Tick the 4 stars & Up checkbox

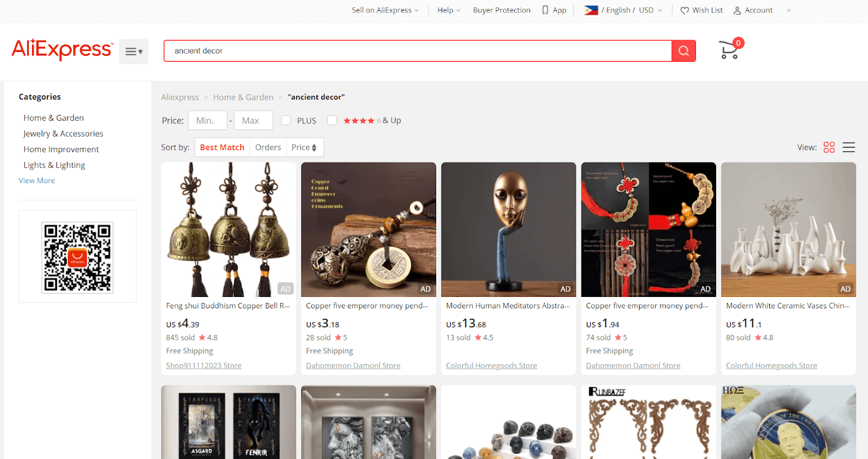tap(332, 120)
